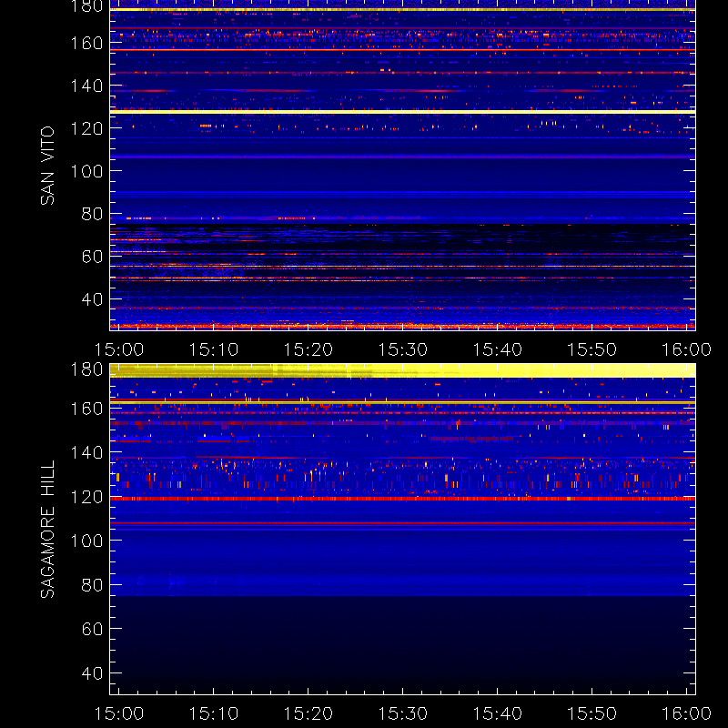Select the 80 label on SAN VITO axis
728x728 pixels.
pos(92,214)
